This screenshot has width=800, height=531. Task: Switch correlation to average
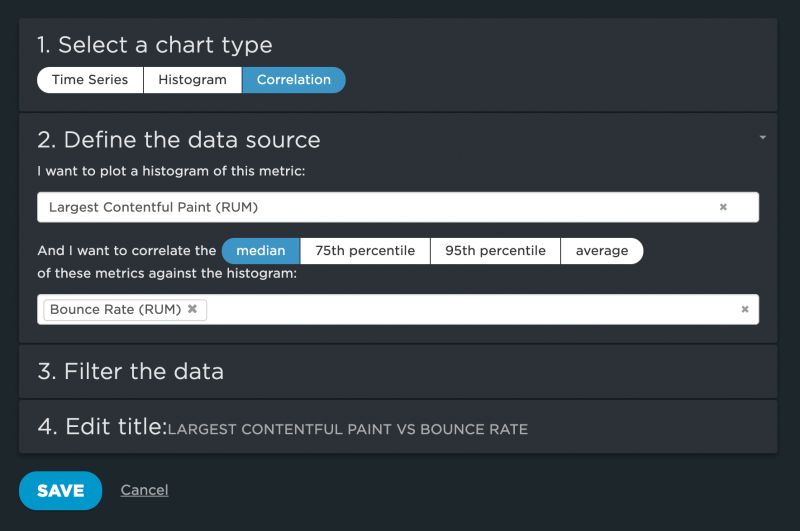pyautogui.click(x=602, y=251)
